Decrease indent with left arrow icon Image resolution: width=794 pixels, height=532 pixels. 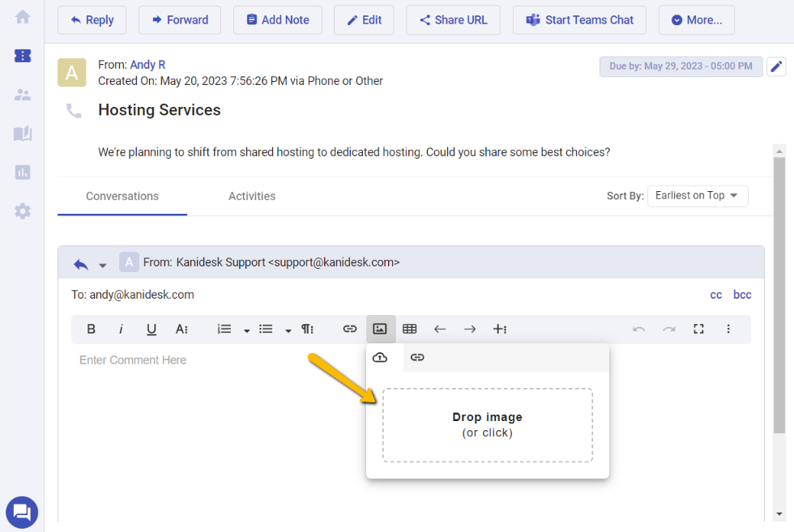coord(439,329)
